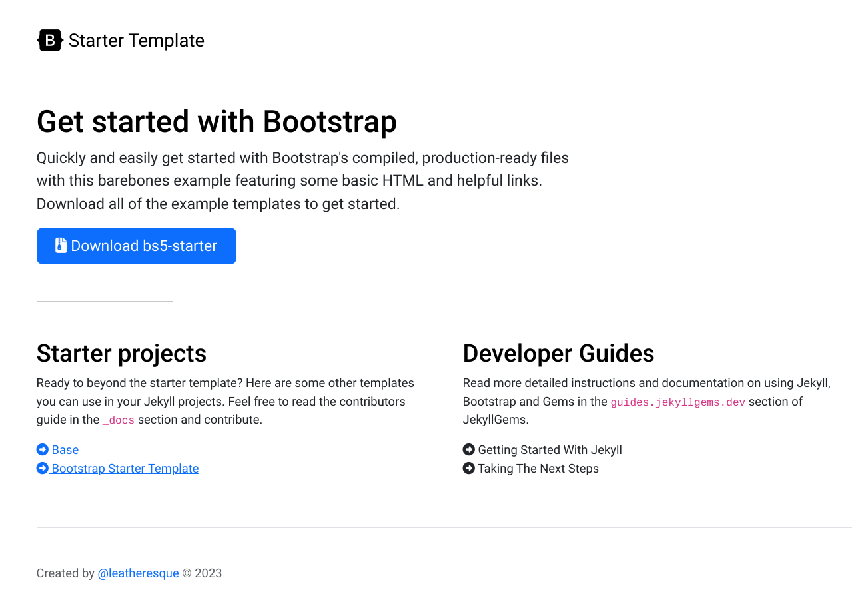Visit the @leatheresque profile link

(139, 573)
